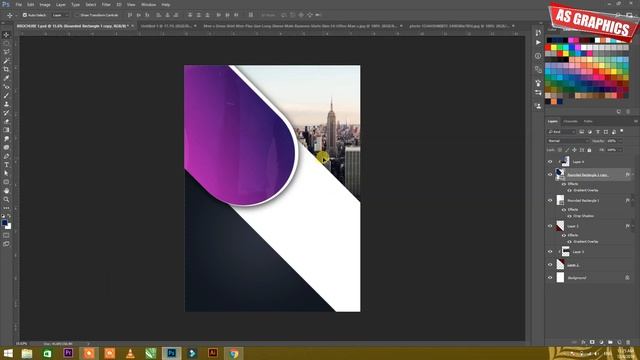640x360 pixels.
Task: Hide the Background layer
Action: (550, 278)
